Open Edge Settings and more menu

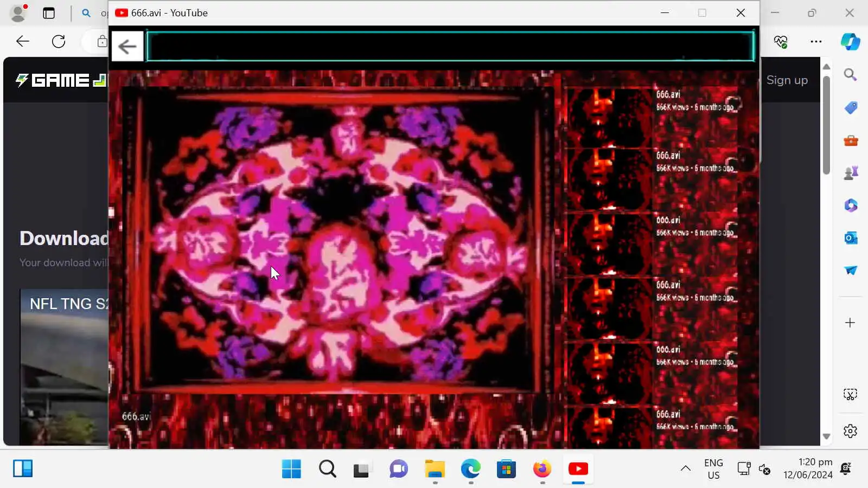tap(816, 42)
